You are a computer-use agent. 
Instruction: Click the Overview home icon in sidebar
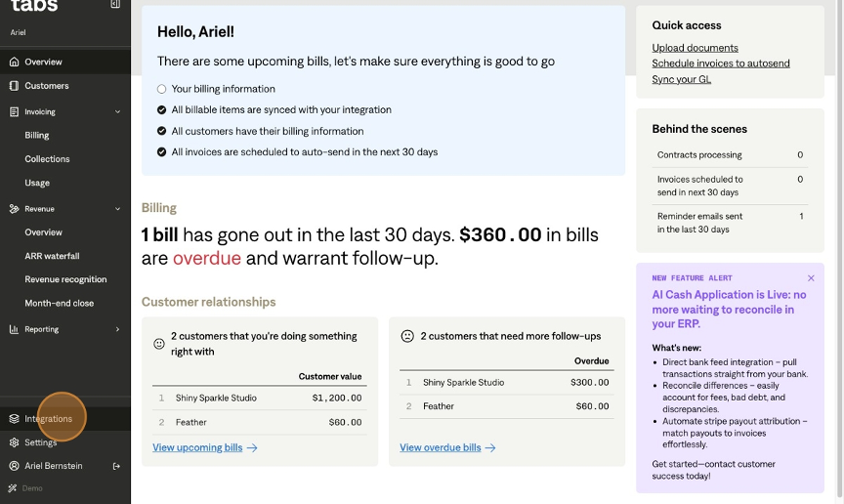(x=14, y=62)
